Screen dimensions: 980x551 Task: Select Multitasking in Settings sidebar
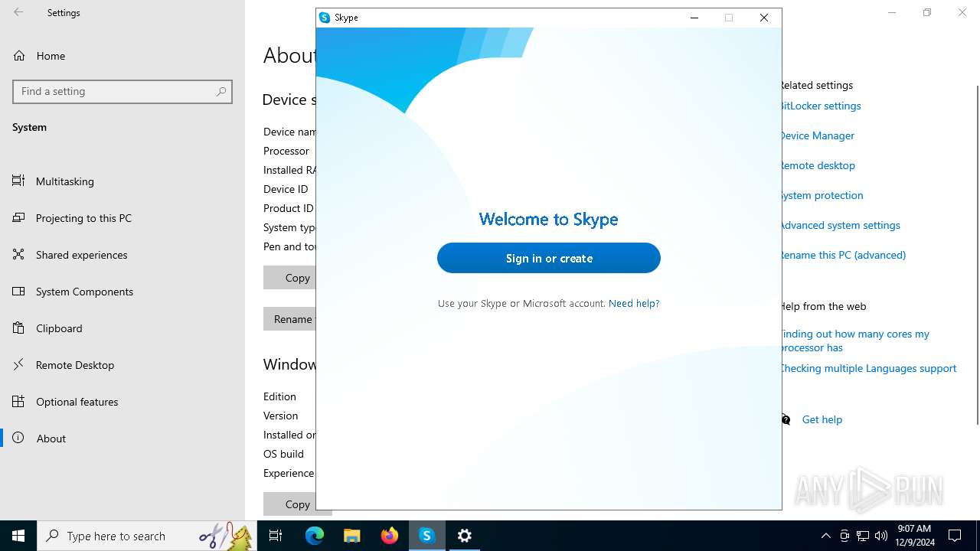pos(122,181)
